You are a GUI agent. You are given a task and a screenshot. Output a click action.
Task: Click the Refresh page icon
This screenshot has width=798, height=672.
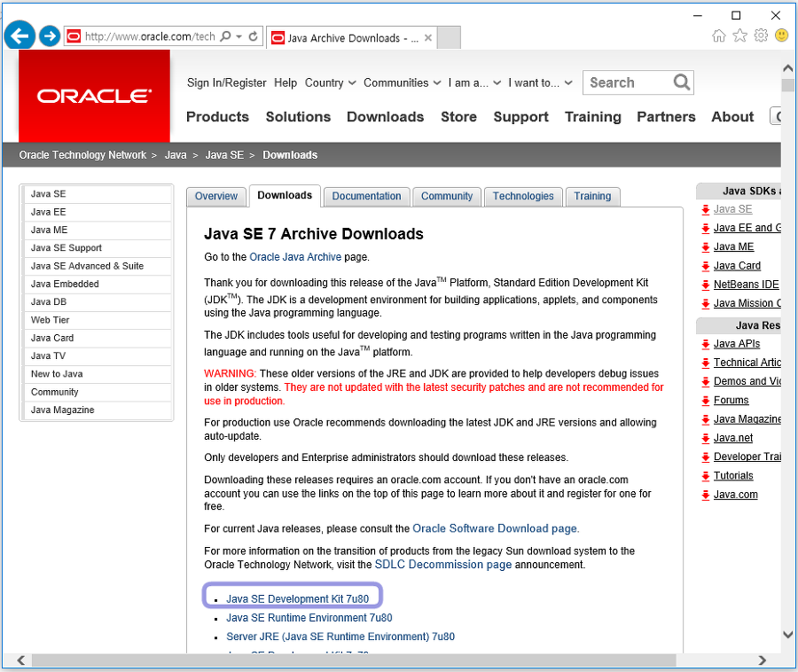253,36
